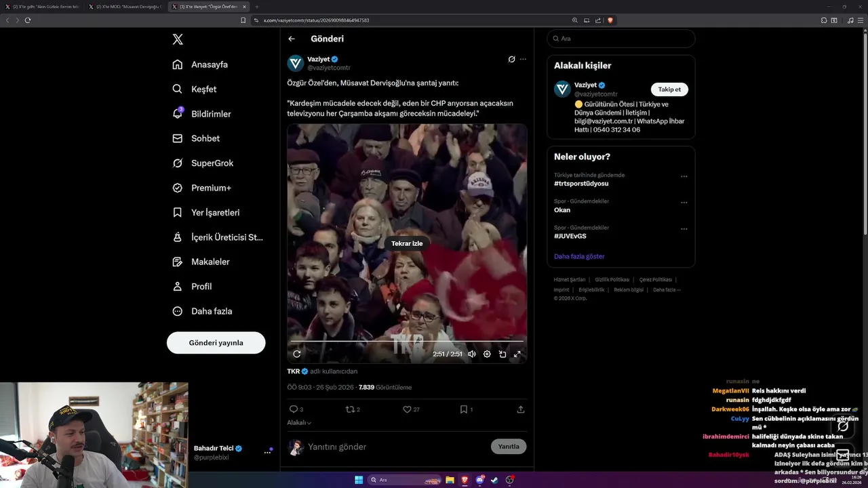Open Hizmet Şartları footer link
Screen dimensions: 868x488
[570, 280]
